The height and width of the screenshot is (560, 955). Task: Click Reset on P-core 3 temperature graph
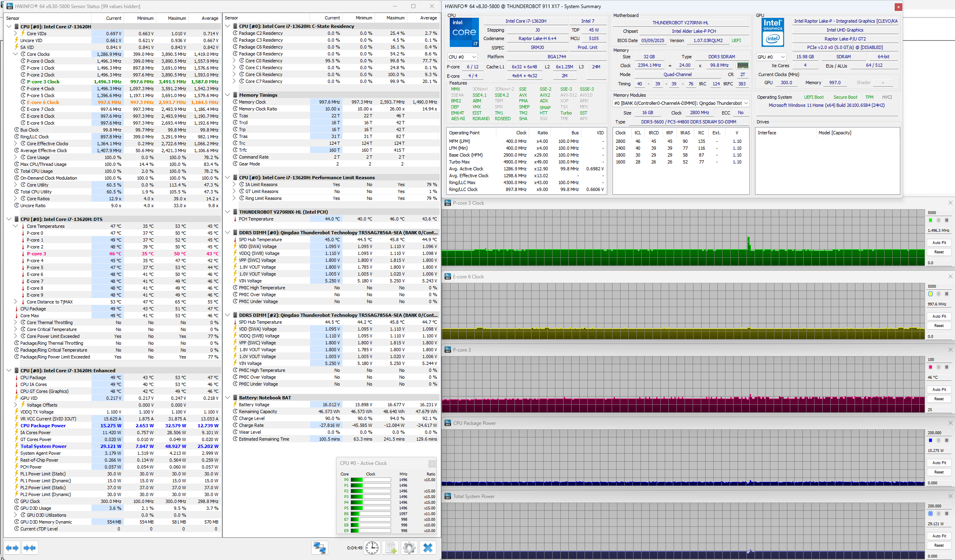[x=939, y=399]
